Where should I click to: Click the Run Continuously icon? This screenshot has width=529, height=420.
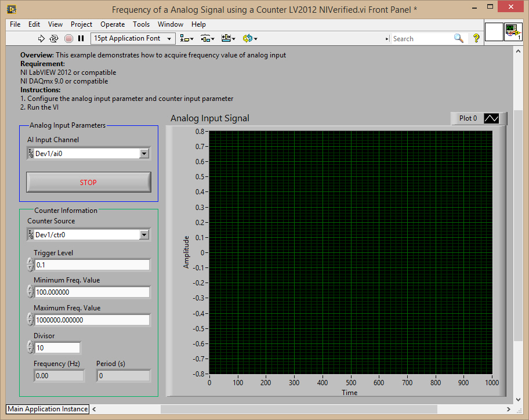pyautogui.click(x=53, y=38)
